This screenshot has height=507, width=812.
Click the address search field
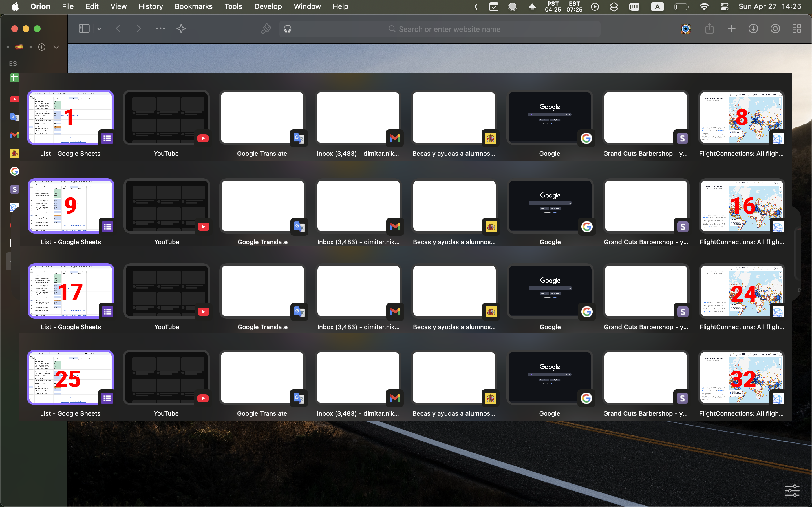[x=449, y=29]
